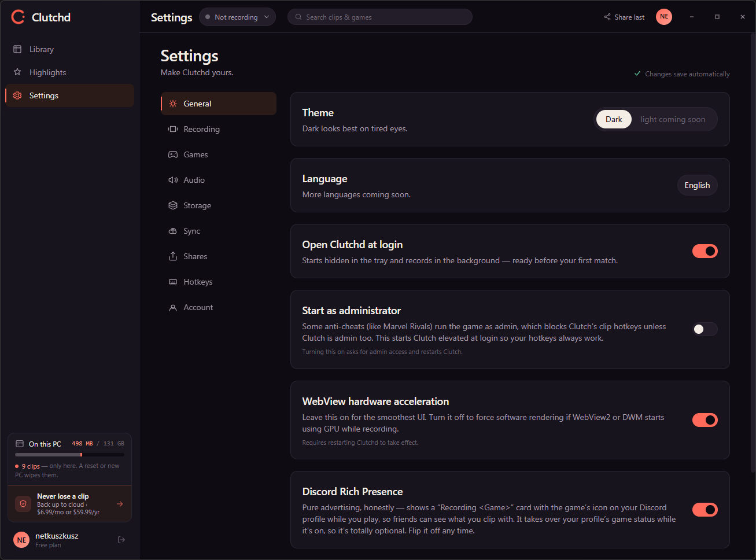Click the share-out icon beside Shares
This screenshot has width=756, height=560.
click(173, 256)
